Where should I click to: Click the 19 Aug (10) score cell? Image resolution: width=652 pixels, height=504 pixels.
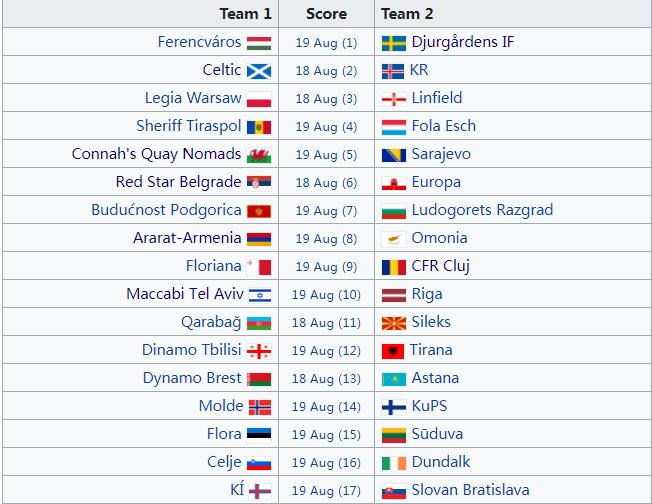(x=326, y=294)
